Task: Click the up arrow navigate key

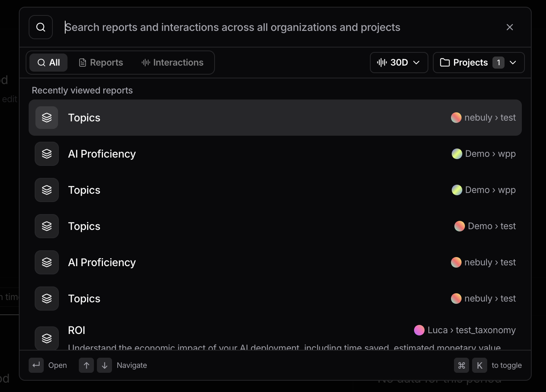Action: [x=86, y=365]
